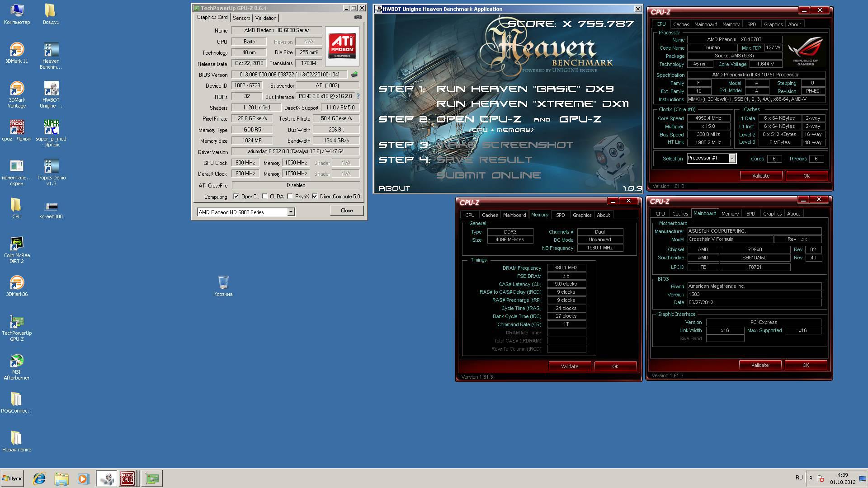Open the Recycle Bin (Корзина)
Viewport: 868px width, 488px height.
[x=223, y=286]
